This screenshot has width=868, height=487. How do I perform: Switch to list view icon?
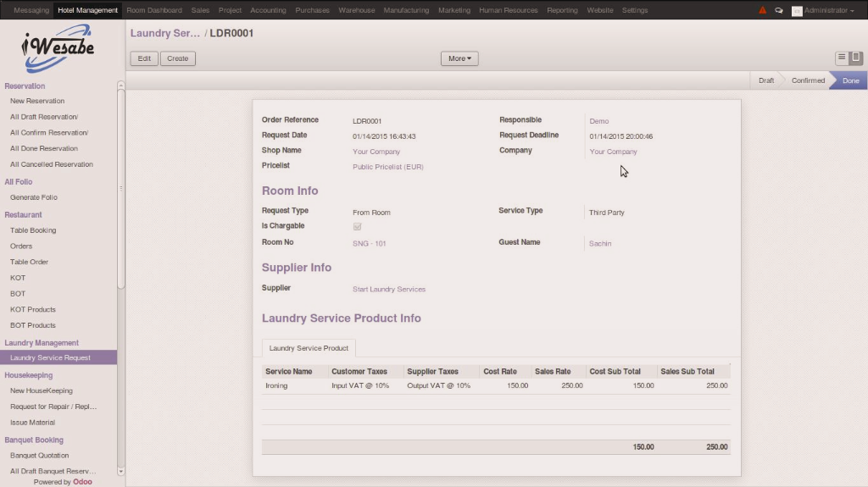pos(842,58)
